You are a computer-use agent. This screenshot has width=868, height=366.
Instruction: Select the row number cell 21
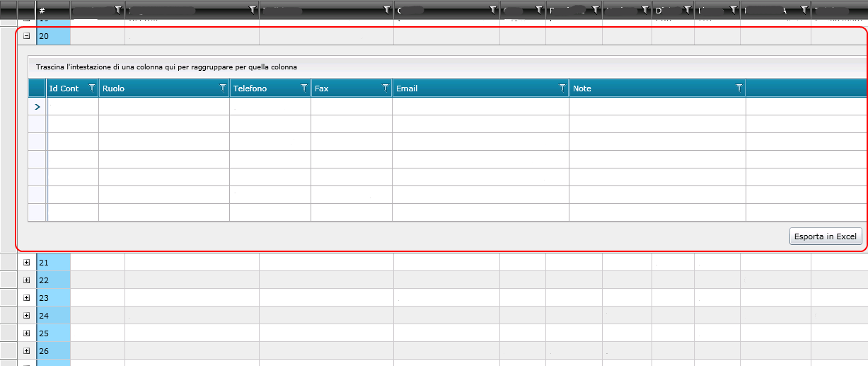53,262
